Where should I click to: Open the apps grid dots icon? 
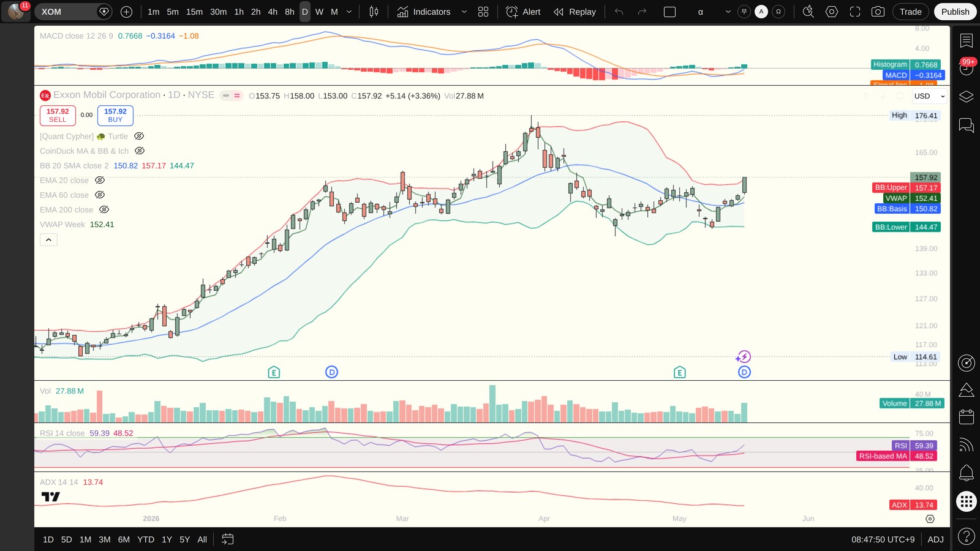point(967,501)
